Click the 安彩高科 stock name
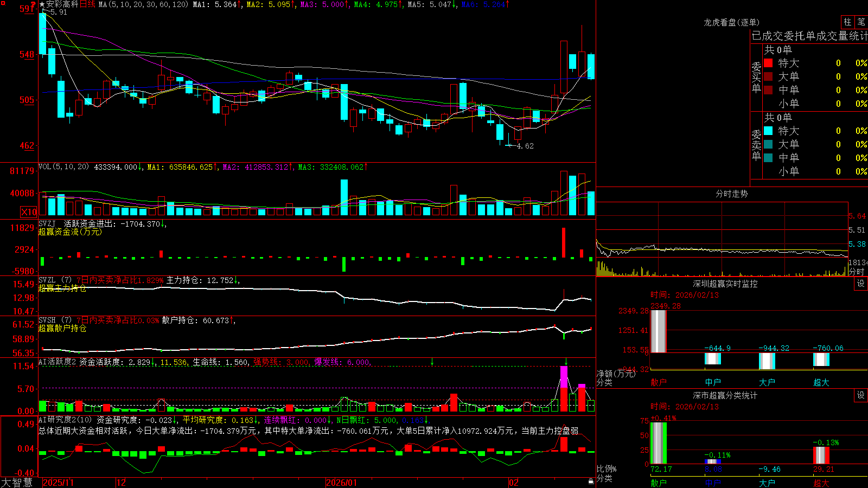The width and height of the screenshot is (868, 488). [62, 4]
